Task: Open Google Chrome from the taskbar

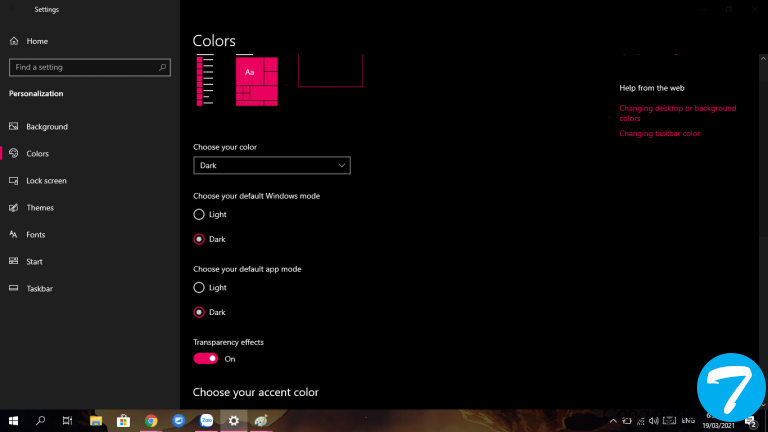Action: click(x=151, y=421)
